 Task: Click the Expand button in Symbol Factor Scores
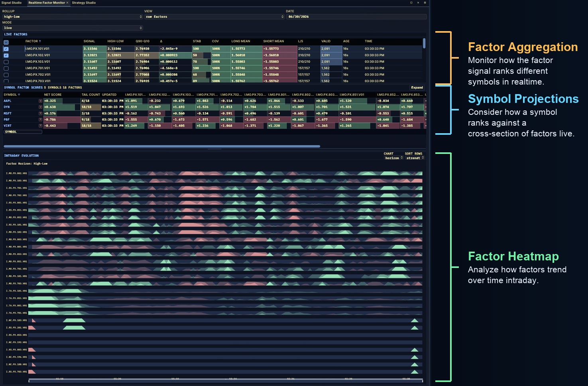tap(417, 87)
